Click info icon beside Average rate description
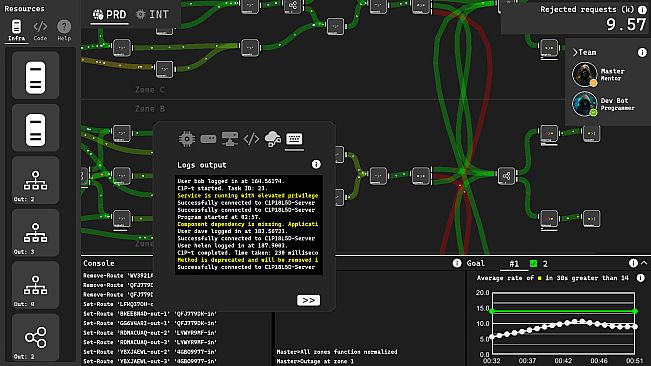Image resolution: width=651 pixels, height=366 pixels. click(x=641, y=278)
